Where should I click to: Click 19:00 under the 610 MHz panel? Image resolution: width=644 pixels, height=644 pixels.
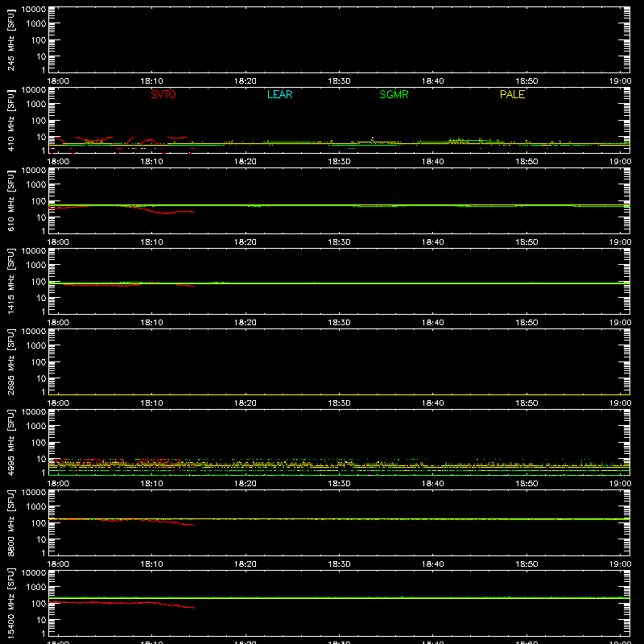coord(620,242)
